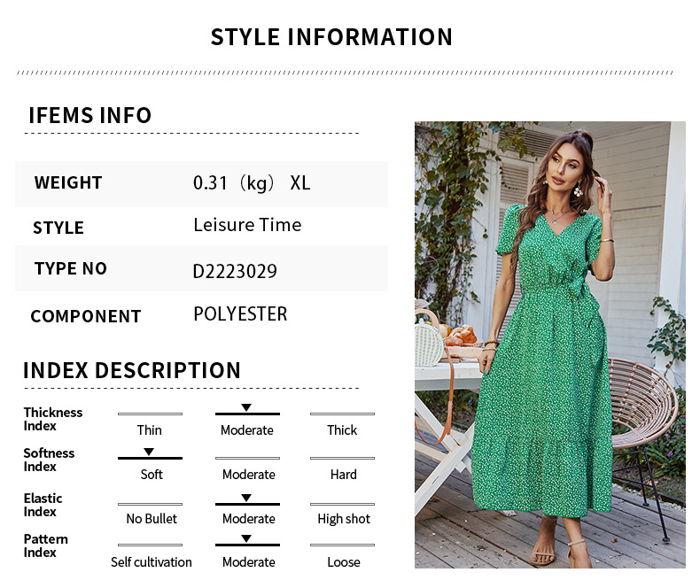Select the WEIGHT row label
The image size is (700, 588).
click(68, 183)
